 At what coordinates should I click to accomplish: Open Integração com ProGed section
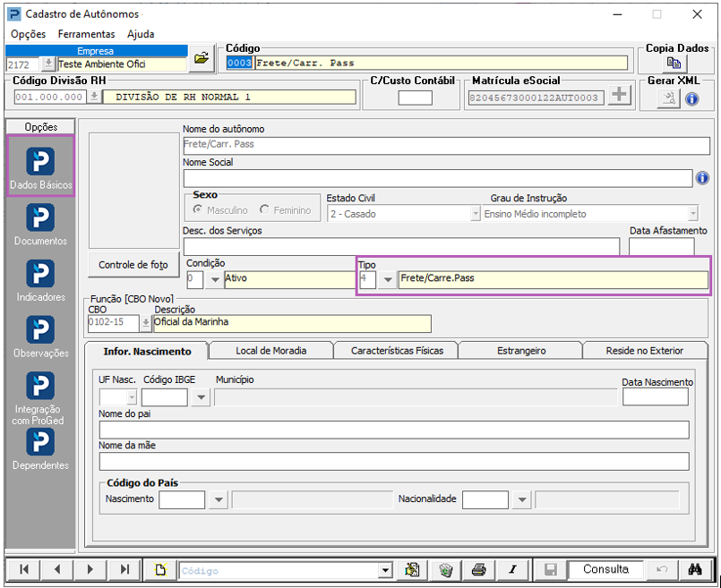point(39,399)
